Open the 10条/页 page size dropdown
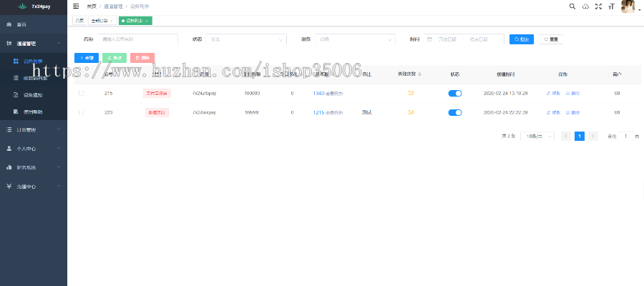This screenshot has width=644, height=286. [537, 137]
